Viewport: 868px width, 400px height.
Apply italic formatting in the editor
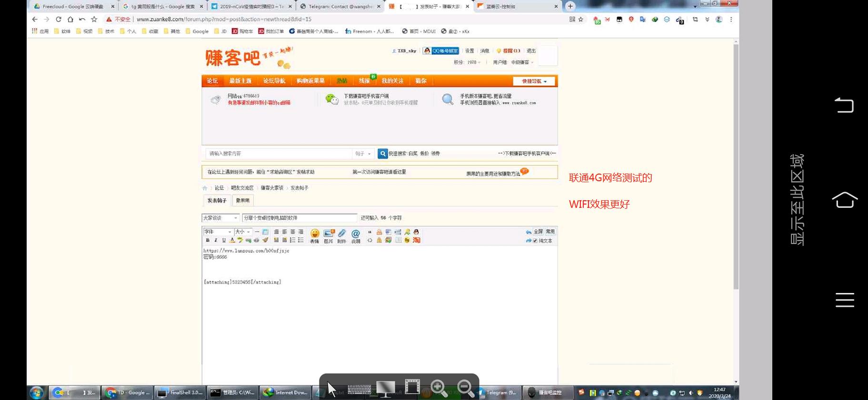[216, 240]
